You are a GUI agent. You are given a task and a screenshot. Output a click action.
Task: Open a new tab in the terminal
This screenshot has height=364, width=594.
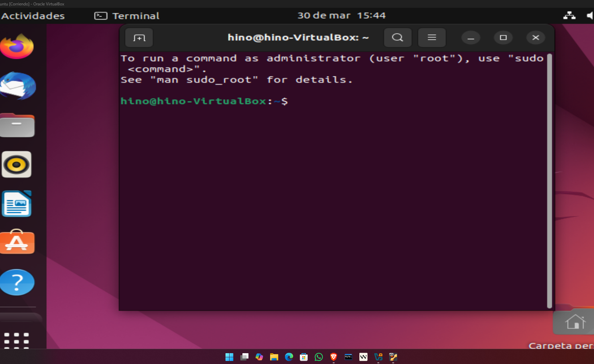(139, 38)
